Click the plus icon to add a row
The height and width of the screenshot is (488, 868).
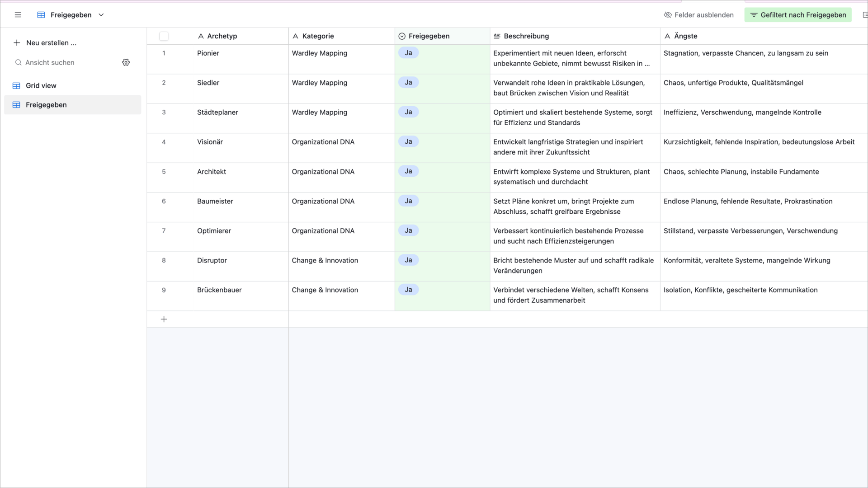click(164, 319)
